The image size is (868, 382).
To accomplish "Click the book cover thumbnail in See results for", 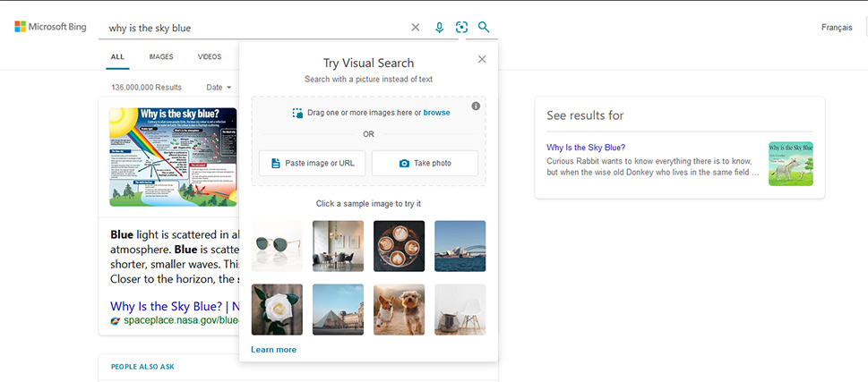I will click(790, 164).
